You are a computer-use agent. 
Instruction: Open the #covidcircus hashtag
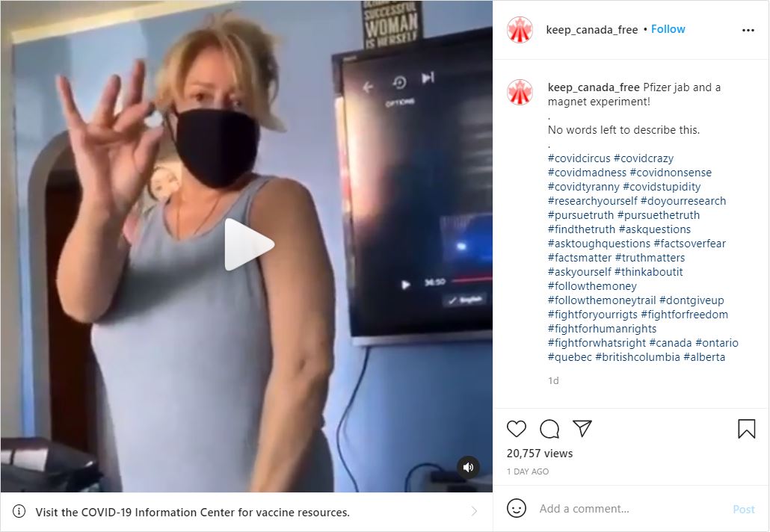[579, 158]
